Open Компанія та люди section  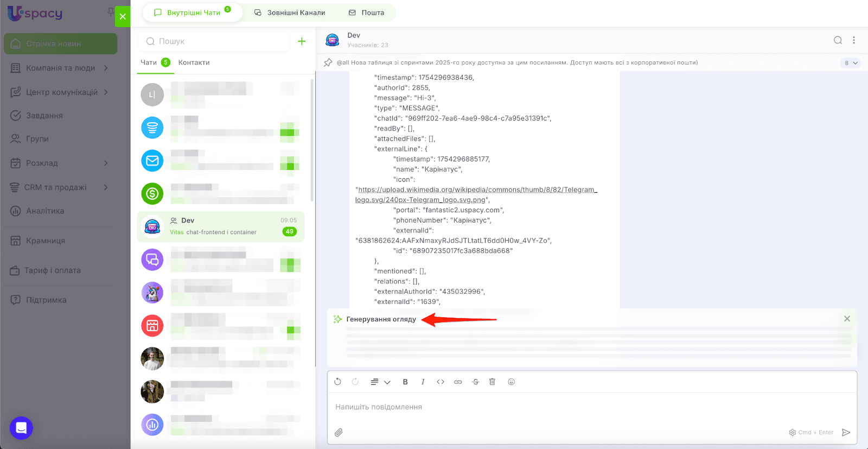click(x=60, y=68)
